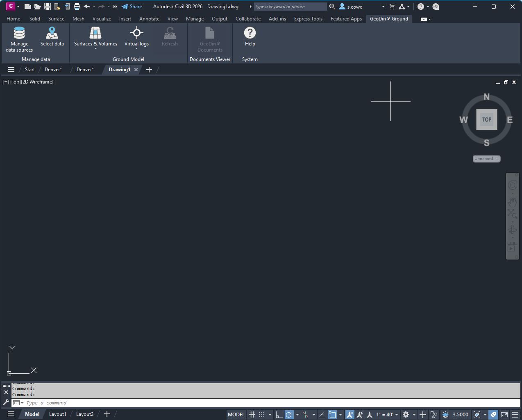This screenshot has width=522, height=420.
Task: Expand the polar tracking angle dropdown
Action: tap(297, 415)
